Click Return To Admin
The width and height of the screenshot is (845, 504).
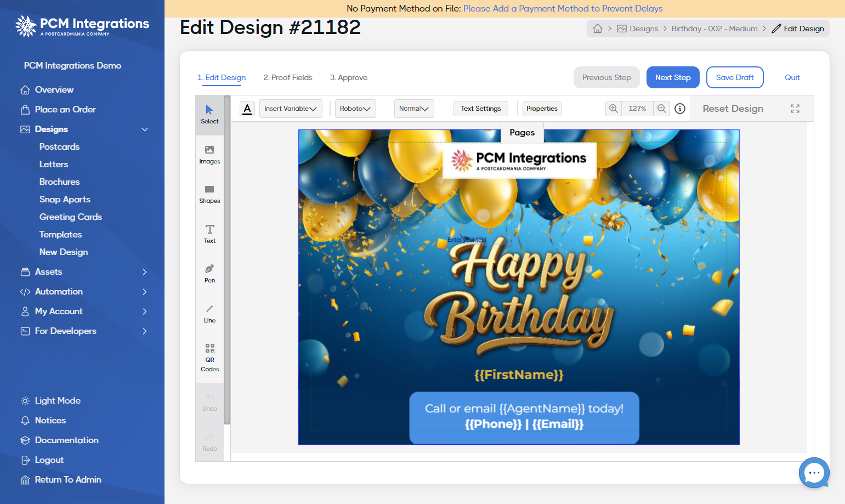pyautogui.click(x=68, y=479)
